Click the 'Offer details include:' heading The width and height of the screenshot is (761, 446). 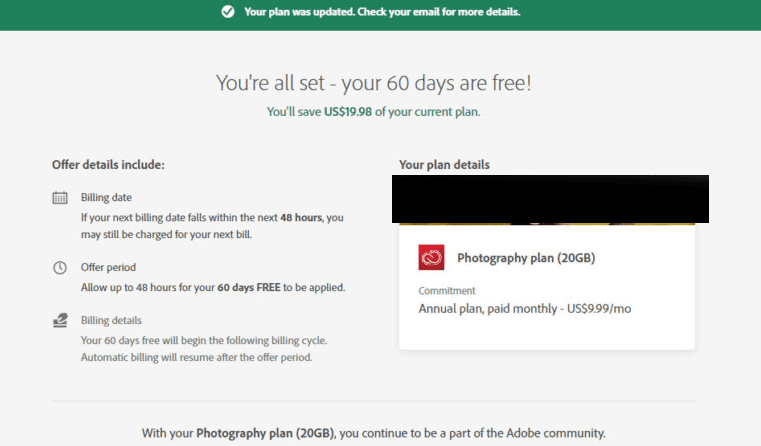(108, 164)
